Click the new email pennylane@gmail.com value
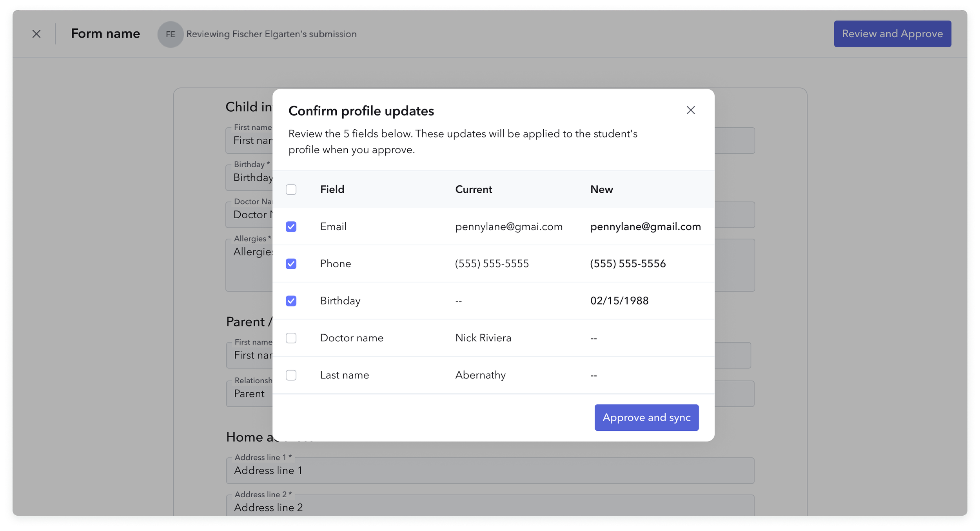This screenshot has width=980, height=531. [x=645, y=227]
